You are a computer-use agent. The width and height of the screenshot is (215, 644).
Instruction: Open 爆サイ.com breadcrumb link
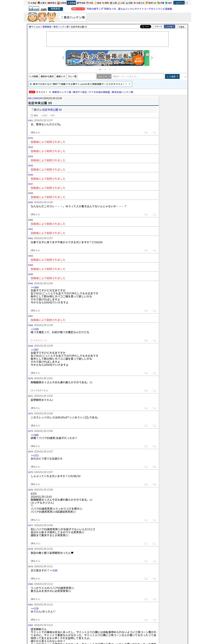point(34,27)
